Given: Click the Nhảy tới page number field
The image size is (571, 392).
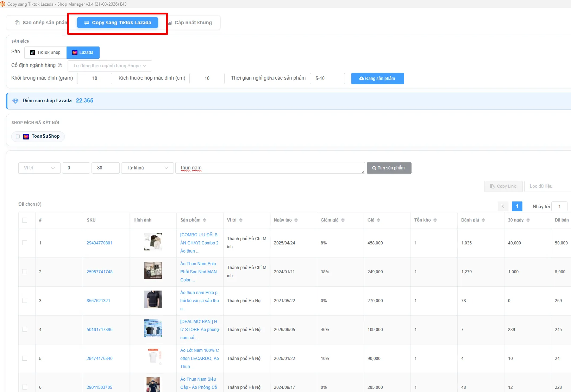Looking at the screenshot, I should pyautogui.click(x=559, y=206).
